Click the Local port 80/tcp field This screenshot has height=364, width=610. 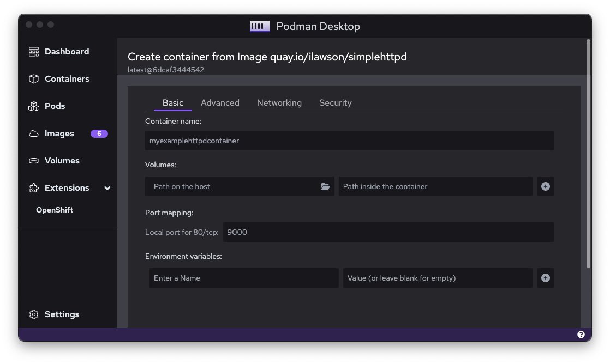click(x=388, y=232)
